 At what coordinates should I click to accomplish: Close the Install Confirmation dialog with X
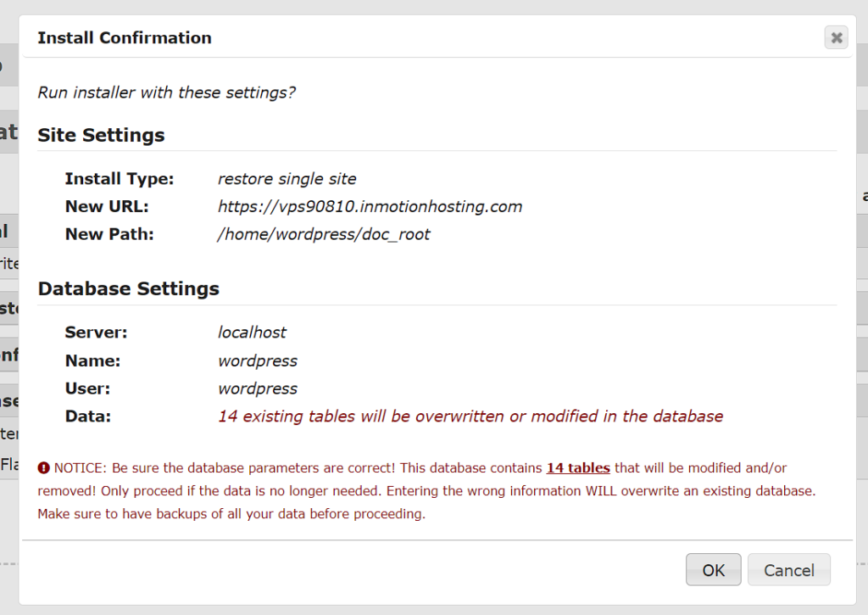point(836,37)
